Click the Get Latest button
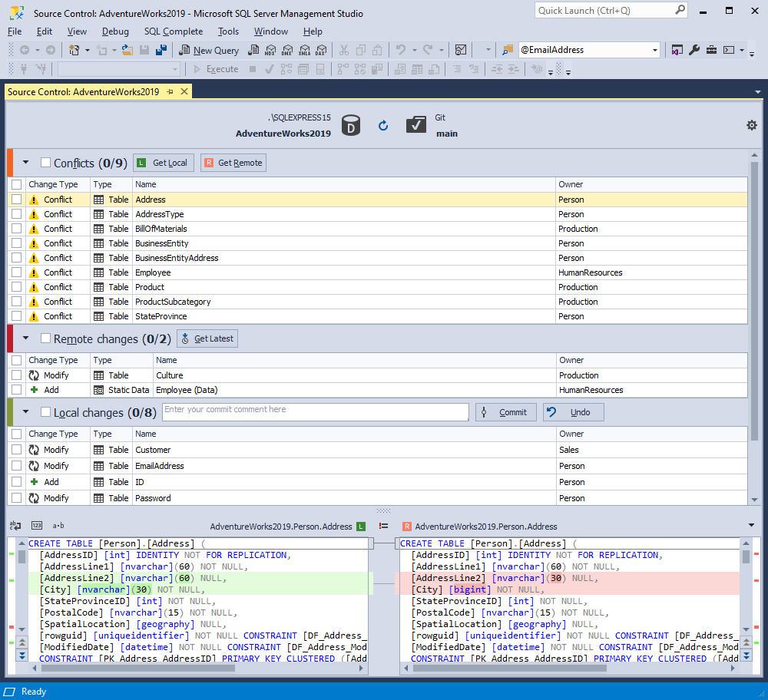 coord(207,338)
